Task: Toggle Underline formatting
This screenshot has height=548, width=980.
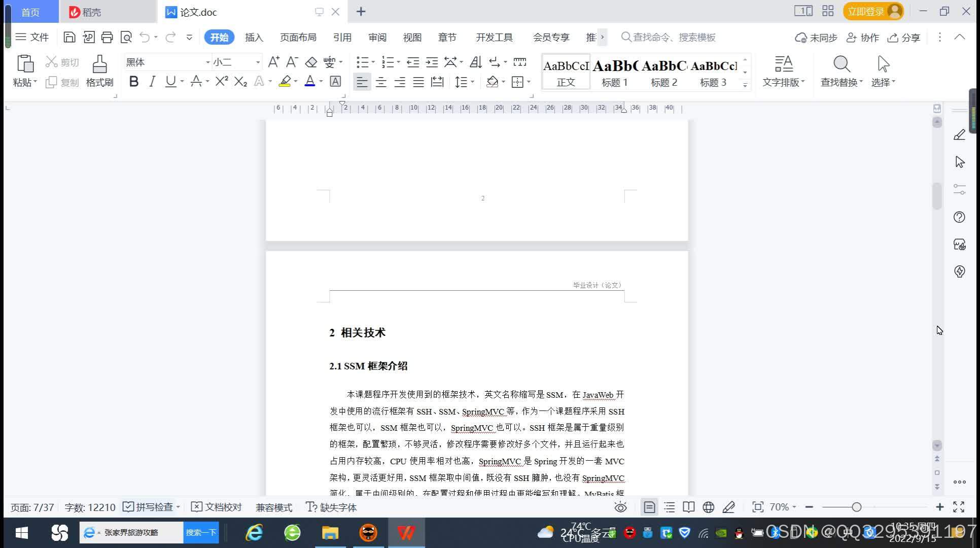Action: pos(170,81)
